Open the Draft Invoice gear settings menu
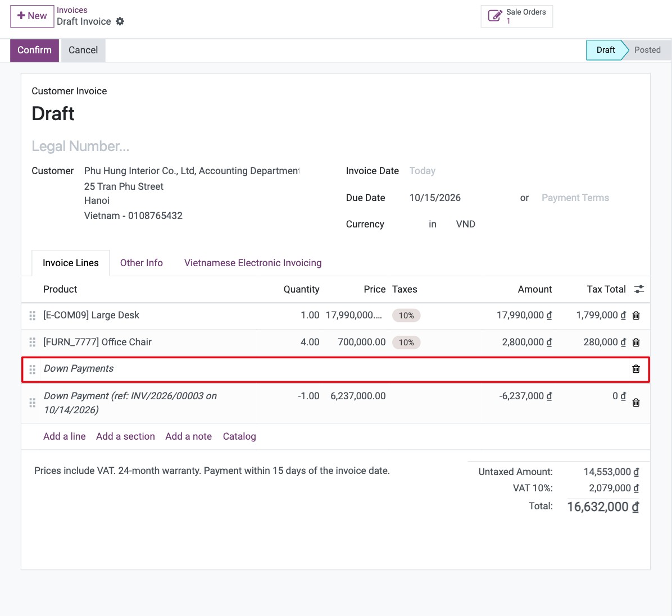672x616 pixels. [120, 21]
